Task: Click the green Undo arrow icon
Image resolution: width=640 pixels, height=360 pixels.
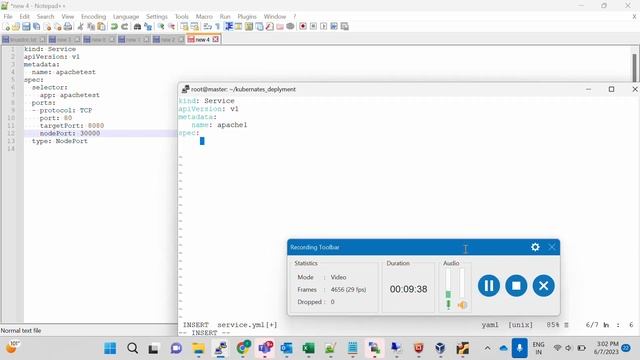Action: [x=114, y=27]
